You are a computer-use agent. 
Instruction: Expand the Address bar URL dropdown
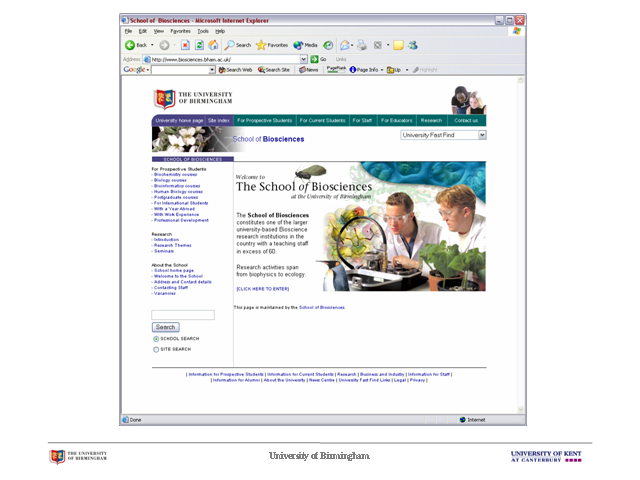pos(303,59)
